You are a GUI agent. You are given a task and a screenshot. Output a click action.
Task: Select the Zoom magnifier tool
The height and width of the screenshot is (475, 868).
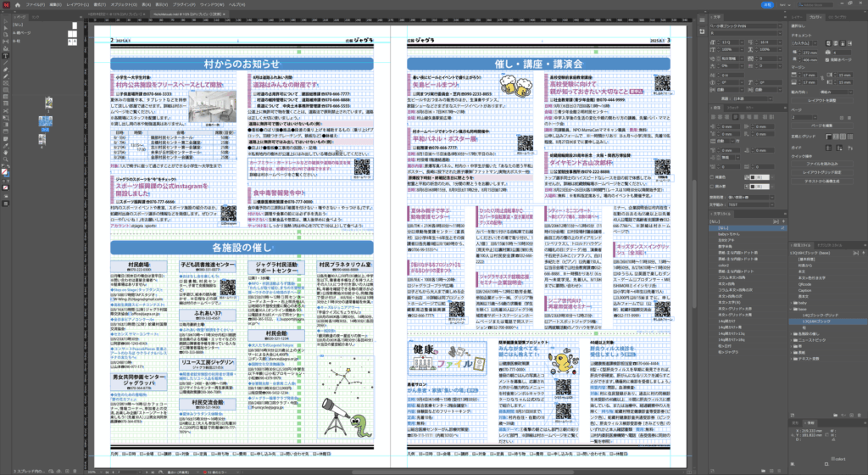pyautogui.click(x=6, y=159)
